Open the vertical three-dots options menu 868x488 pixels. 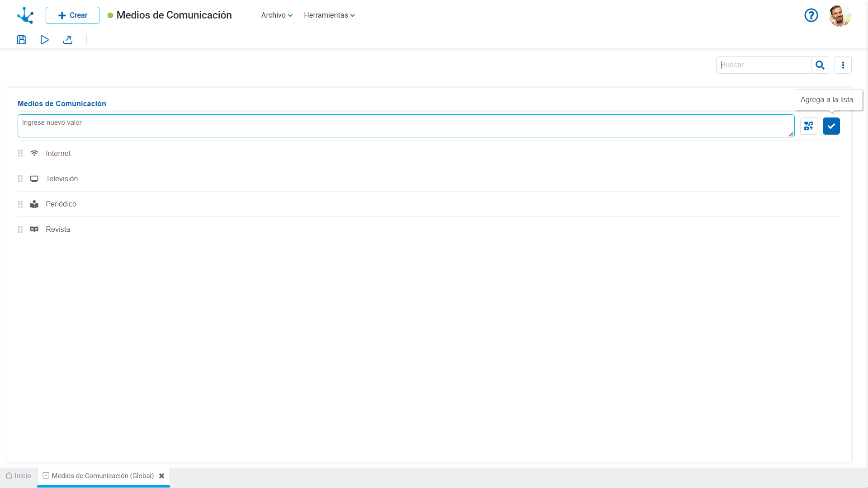tap(843, 65)
